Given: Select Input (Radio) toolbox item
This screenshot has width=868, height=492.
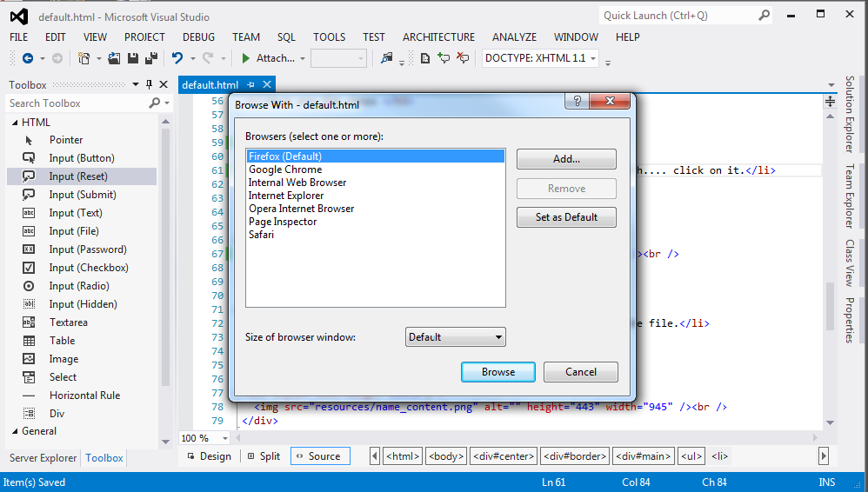Looking at the screenshot, I should pos(79,286).
